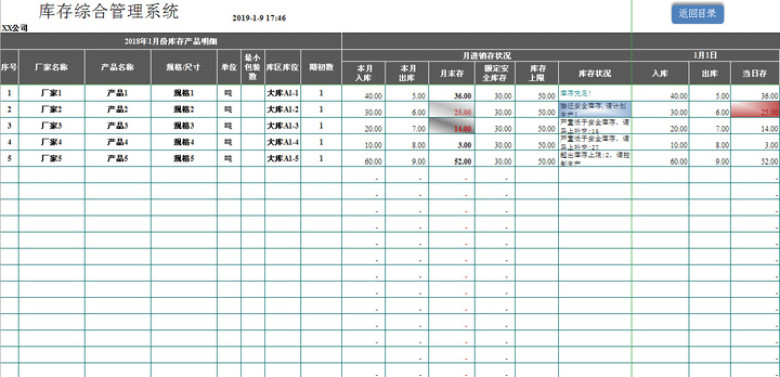Click the 库存综合管理系统 title
780x377 pixels.
108,11
